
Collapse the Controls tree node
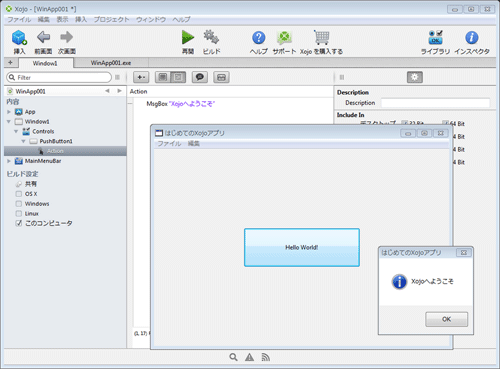16,131
